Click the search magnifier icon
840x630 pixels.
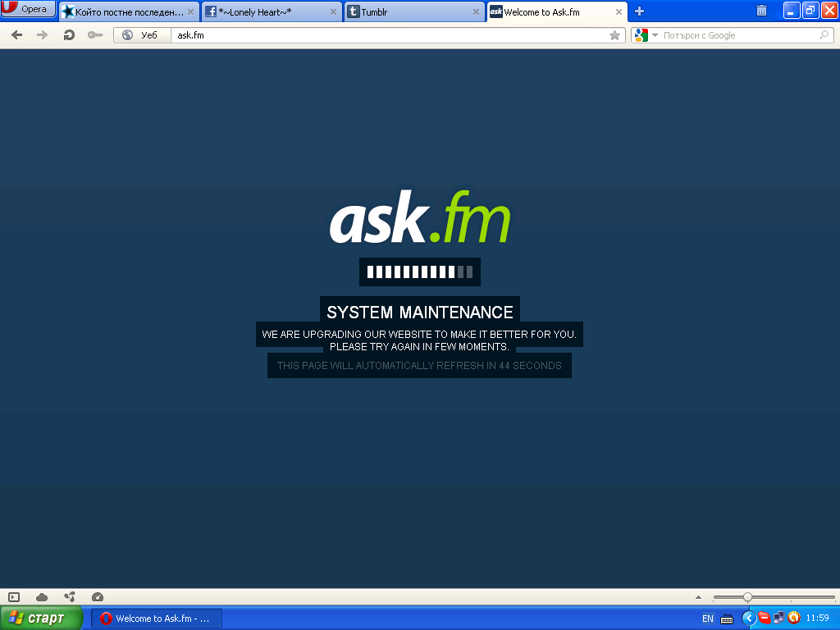tap(824, 35)
